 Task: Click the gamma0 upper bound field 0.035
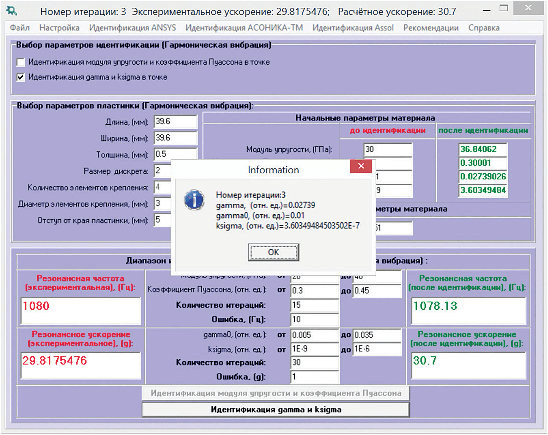point(377,335)
